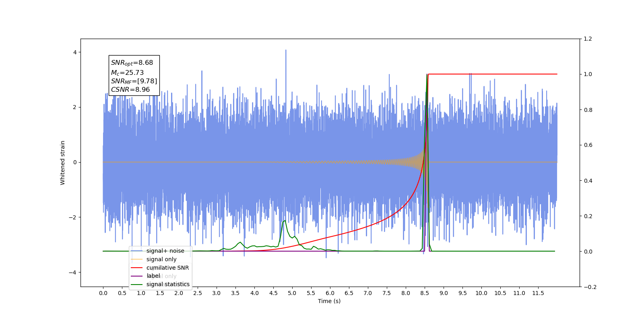Click the 0.6 tick on right axis
This screenshot has height=322, width=644.
click(x=588, y=145)
